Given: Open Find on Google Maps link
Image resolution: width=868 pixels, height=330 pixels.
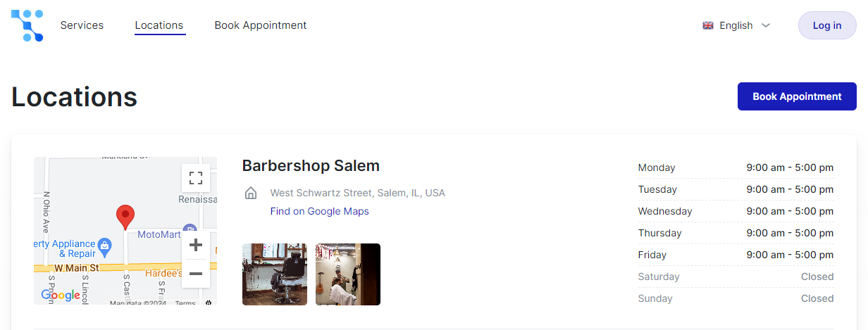Looking at the screenshot, I should pos(319,211).
